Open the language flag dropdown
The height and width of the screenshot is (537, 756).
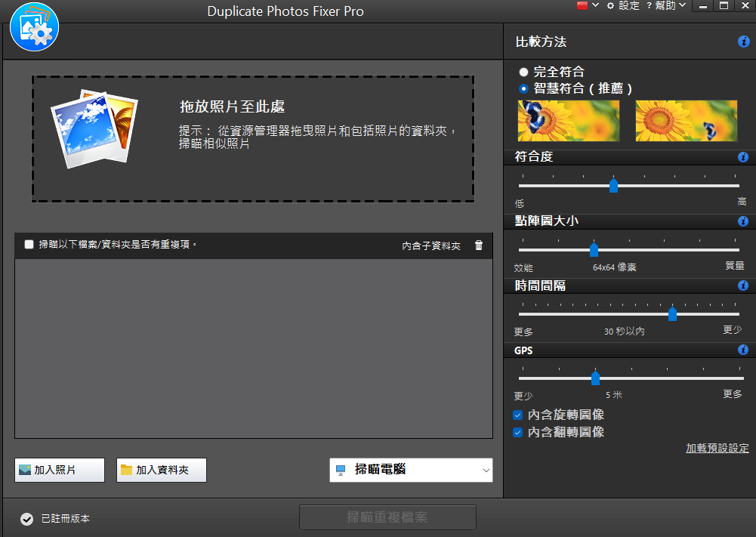588,5
